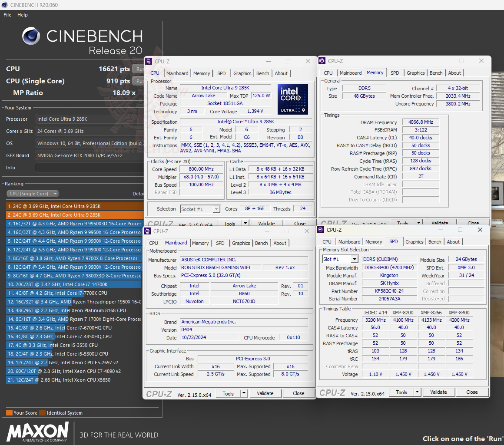
Task: Select ranking row 1 Intel Core Ultra 9 285K
Action: [x=75, y=206]
